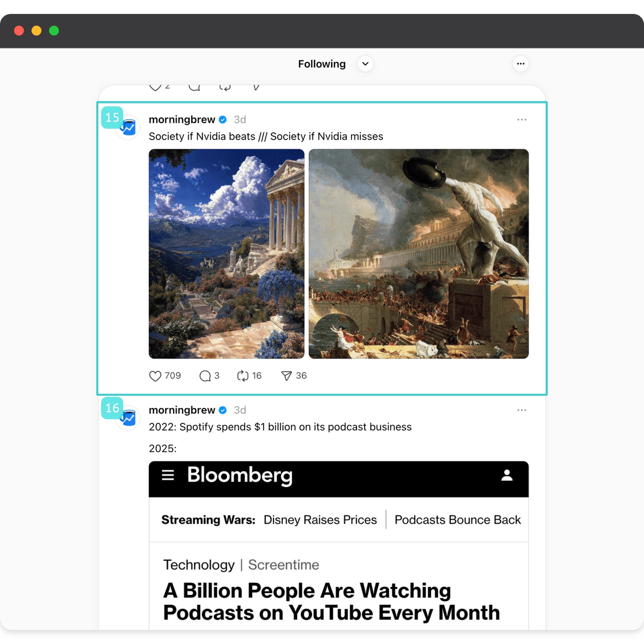Expand the Following feed dropdown

(365, 64)
